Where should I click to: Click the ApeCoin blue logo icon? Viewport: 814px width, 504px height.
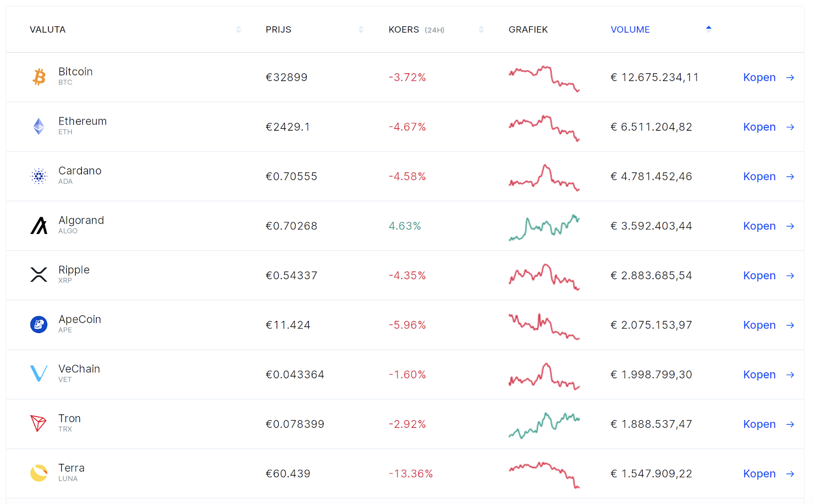pos(39,324)
